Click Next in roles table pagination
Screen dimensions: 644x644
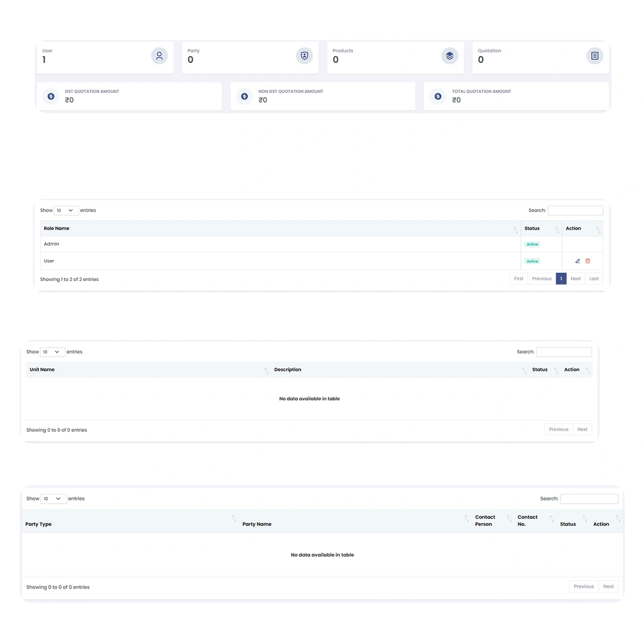575,278
